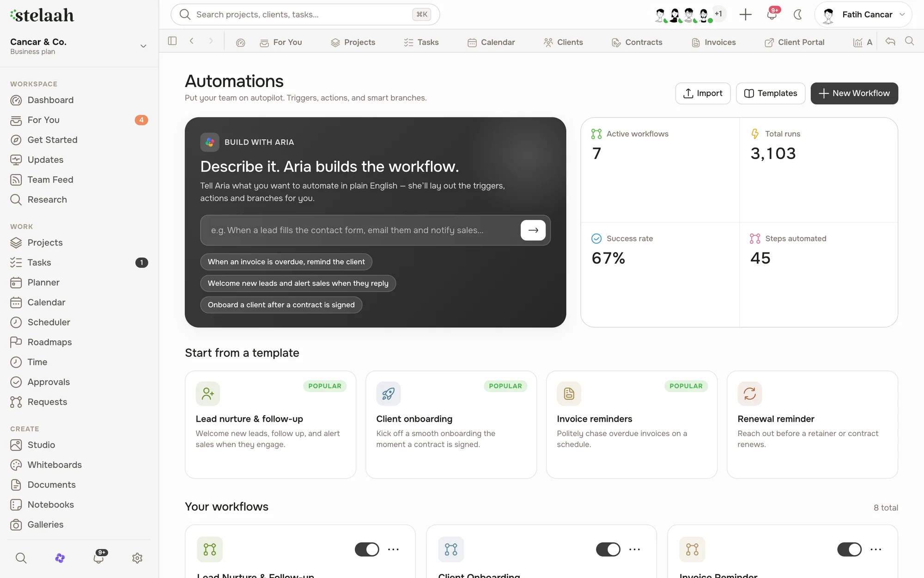
Task: Toggle sidebar panel with layout icon
Action: click(x=172, y=41)
